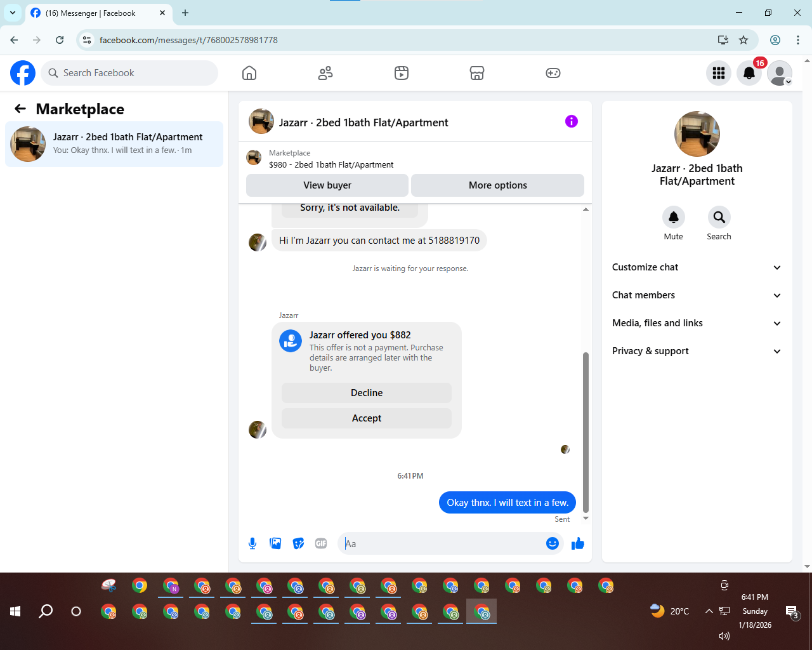The height and width of the screenshot is (650, 812).
Task: Mute the chat with bell icon
Action: click(674, 217)
